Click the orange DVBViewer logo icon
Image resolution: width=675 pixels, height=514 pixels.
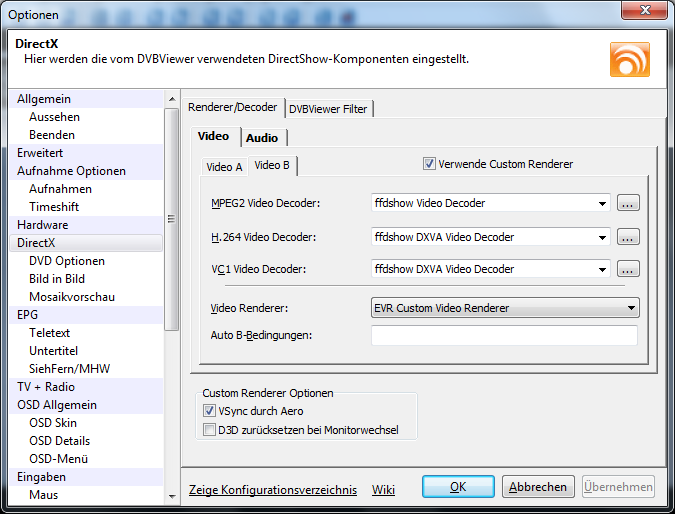(x=629, y=59)
